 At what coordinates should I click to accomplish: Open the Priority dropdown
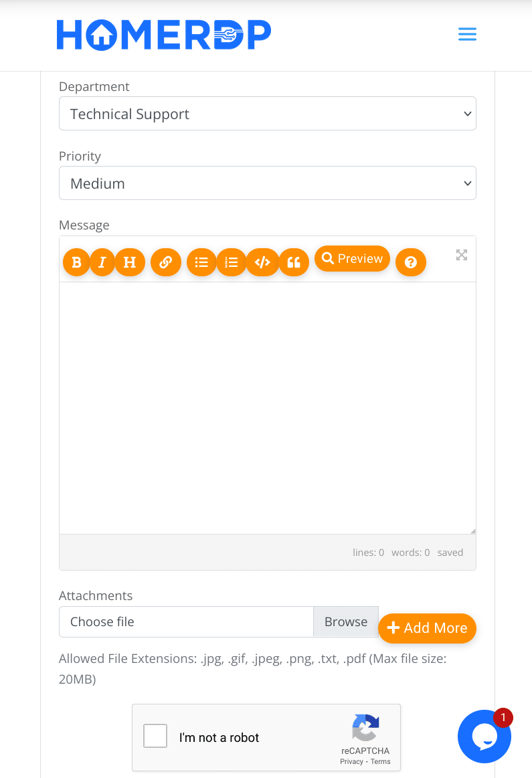[x=268, y=183]
